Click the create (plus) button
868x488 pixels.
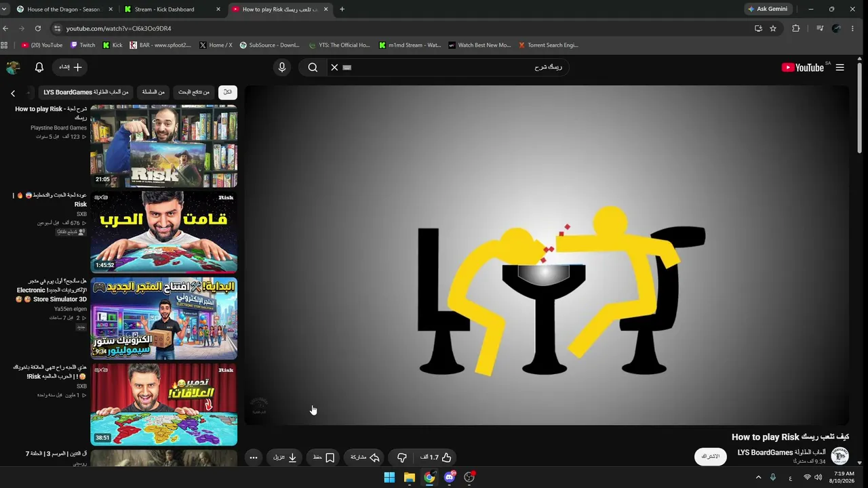pyautogui.click(x=71, y=67)
